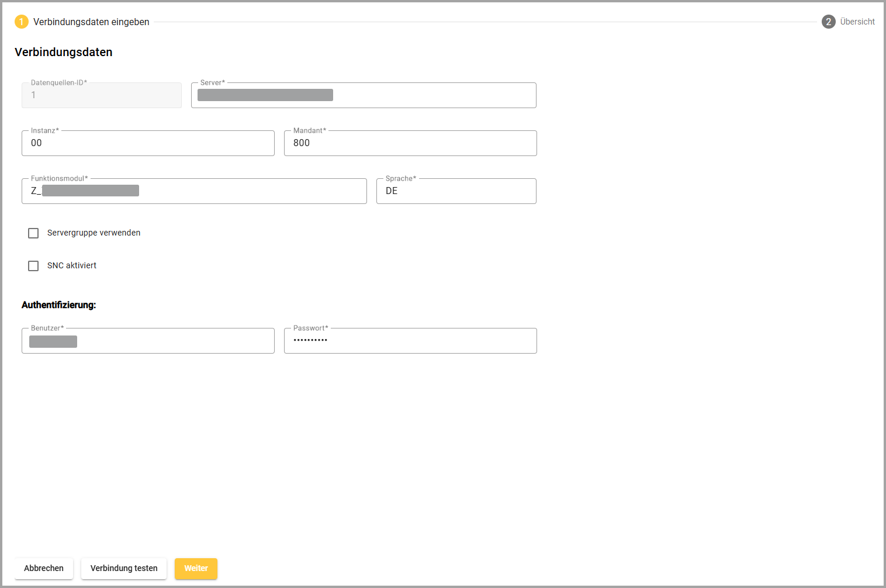Click into the Instanz field showing 00
Viewport: 886px width, 588px height.
pos(148,143)
